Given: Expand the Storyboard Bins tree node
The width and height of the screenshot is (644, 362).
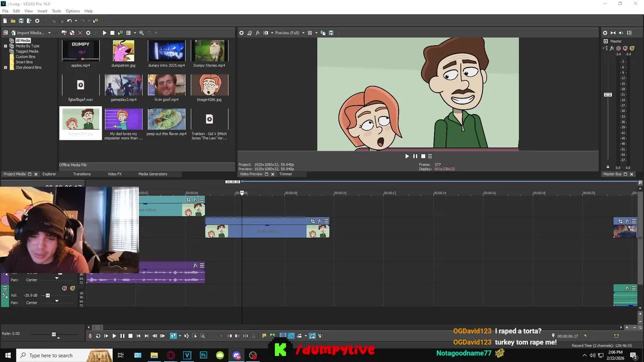Looking at the screenshot, I should pos(6,67).
